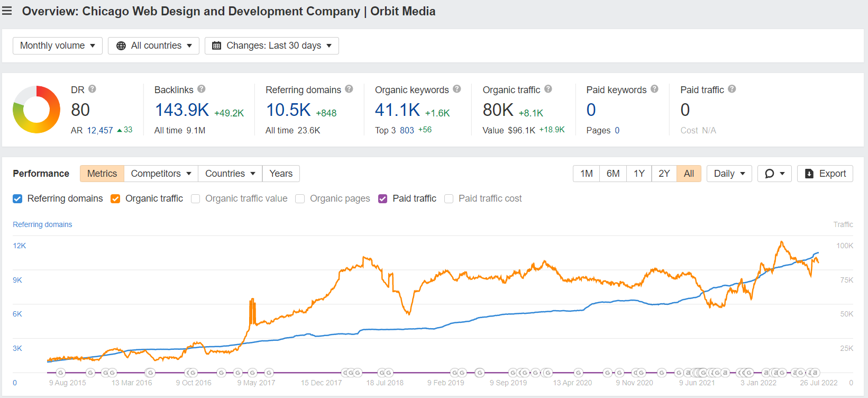Enable Organic pages checkbox
This screenshot has width=868, height=398.
(x=300, y=198)
